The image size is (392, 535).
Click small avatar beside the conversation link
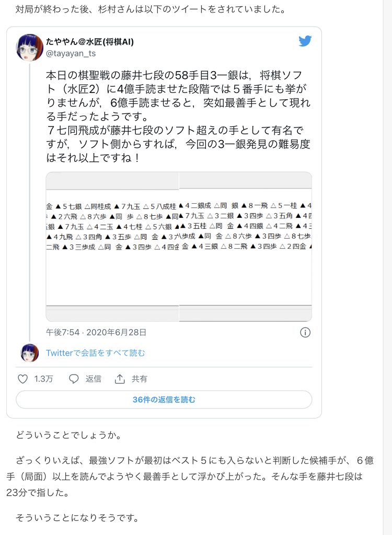[29, 353]
